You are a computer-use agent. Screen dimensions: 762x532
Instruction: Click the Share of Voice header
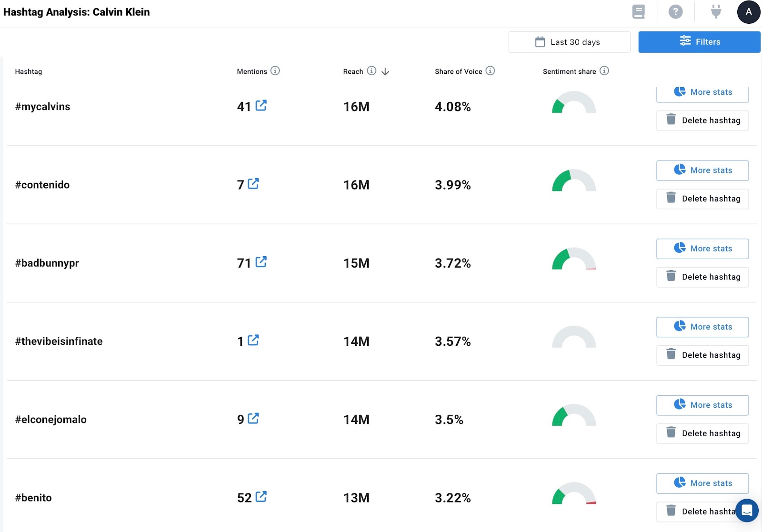coord(458,71)
